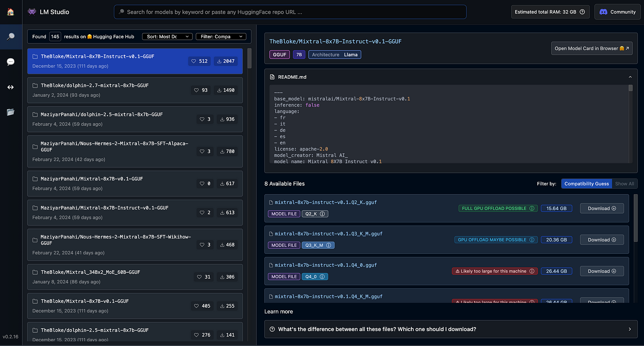This screenshot has height=346, width=644.
Task: Click the available files scrollbar
Action: click(x=636, y=218)
